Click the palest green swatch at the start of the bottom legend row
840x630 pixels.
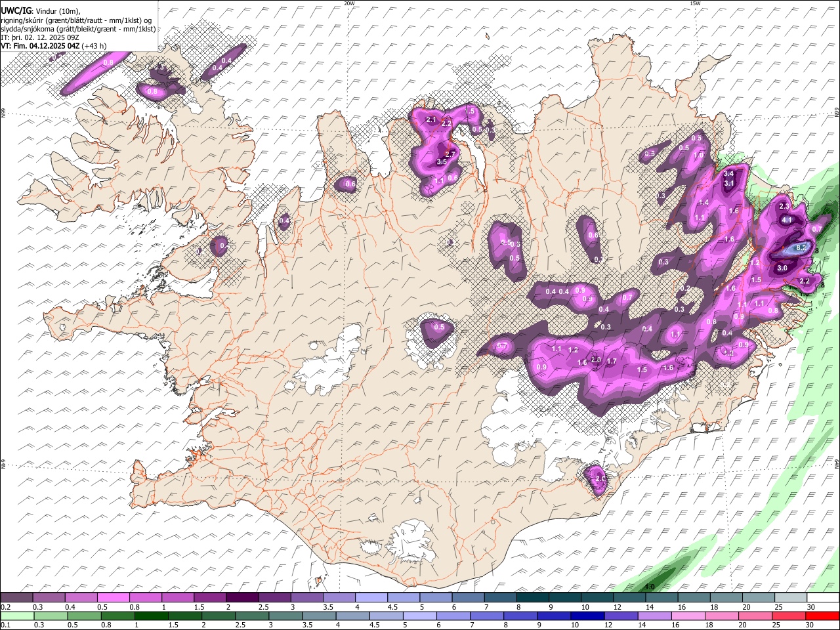(16, 616)
